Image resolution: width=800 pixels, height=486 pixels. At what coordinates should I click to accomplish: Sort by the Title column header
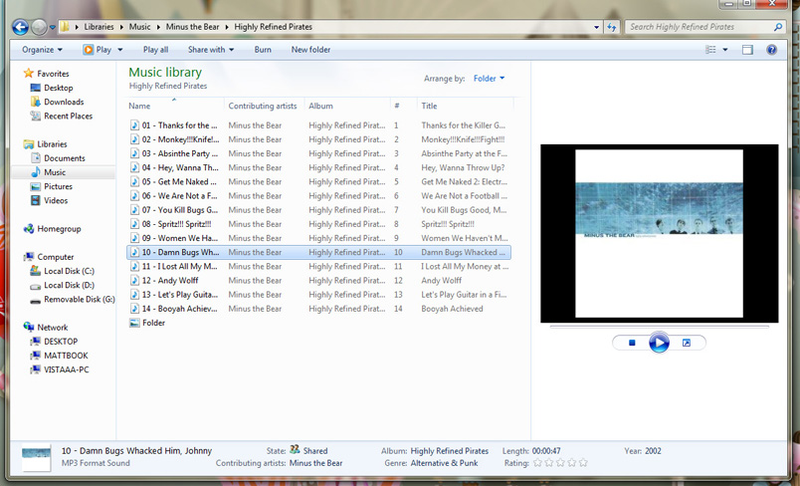429,106
